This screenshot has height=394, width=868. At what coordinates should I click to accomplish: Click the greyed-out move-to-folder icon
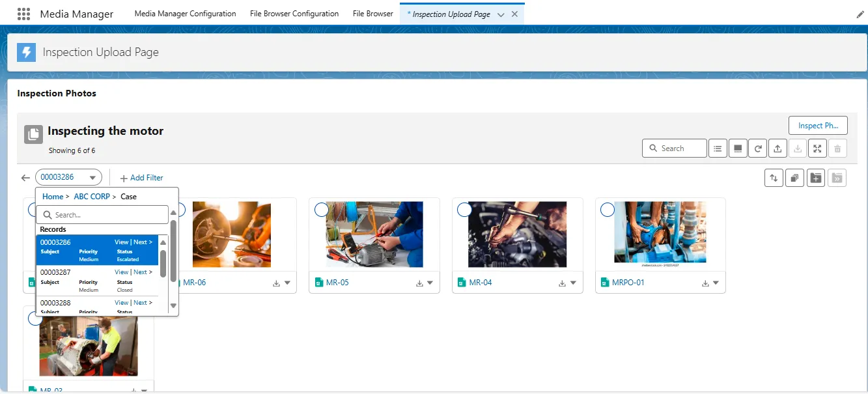click(x=837, y=178)
